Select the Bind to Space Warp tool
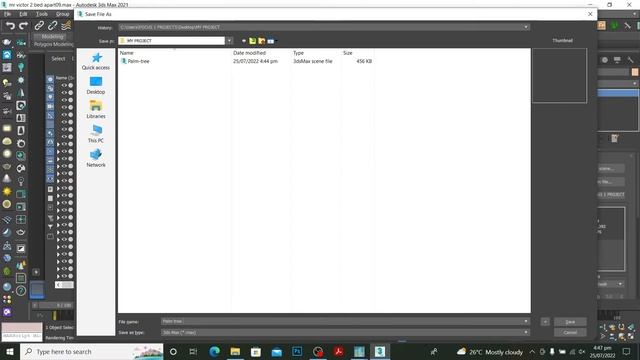Screen dimensions: 640x360 point(66,26)
